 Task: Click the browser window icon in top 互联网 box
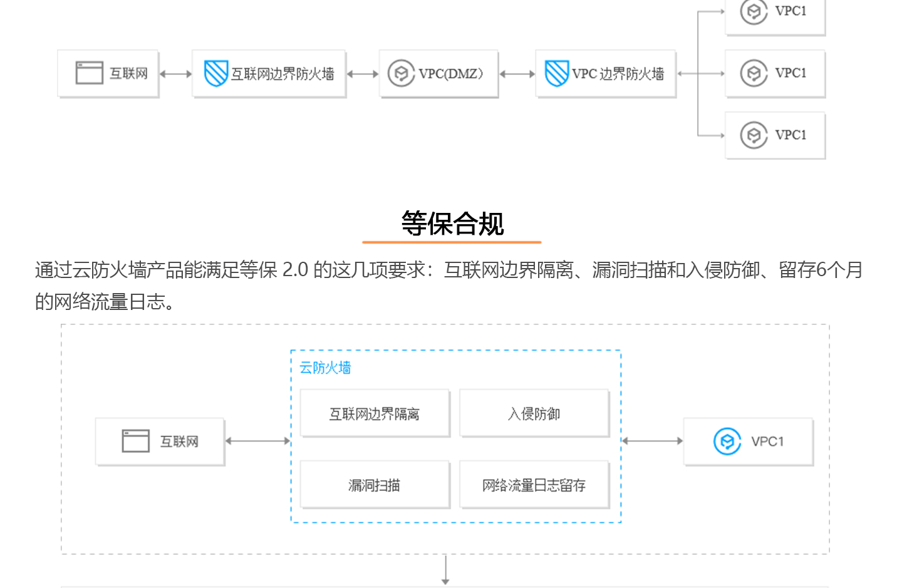(89, 73)
